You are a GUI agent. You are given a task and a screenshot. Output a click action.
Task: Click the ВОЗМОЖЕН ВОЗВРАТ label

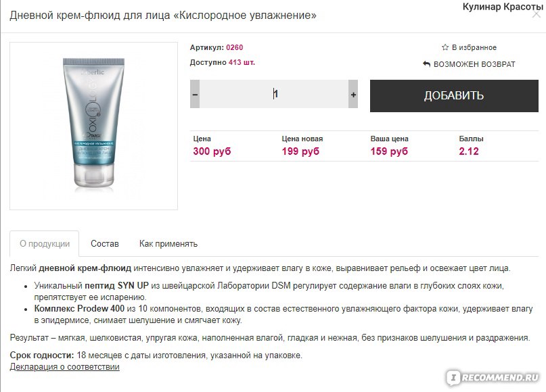(474, 64)
